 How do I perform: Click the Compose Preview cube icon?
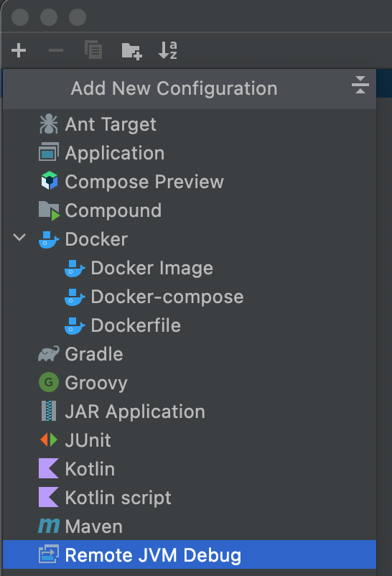(50, 181)
